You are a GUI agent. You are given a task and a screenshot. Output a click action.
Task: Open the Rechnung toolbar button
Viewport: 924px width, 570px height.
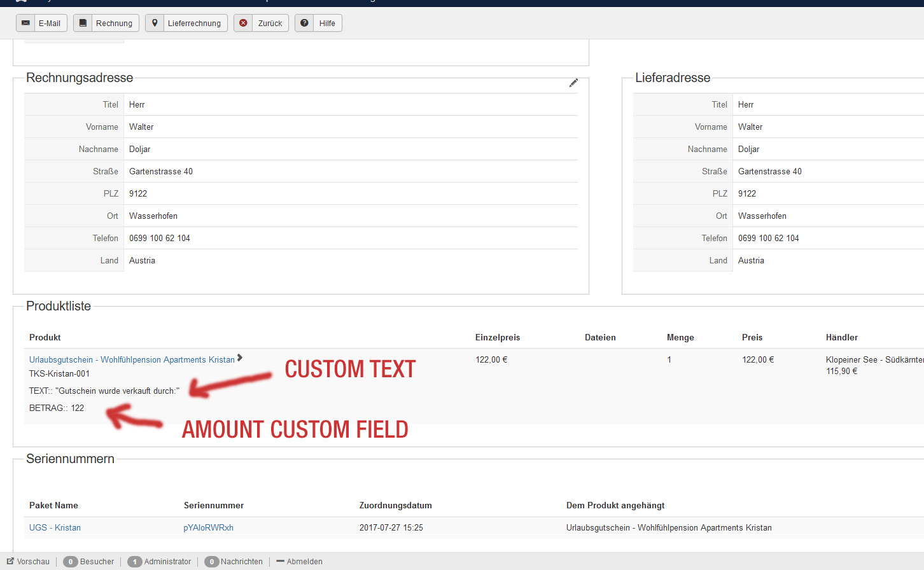(x=106, y=23)
